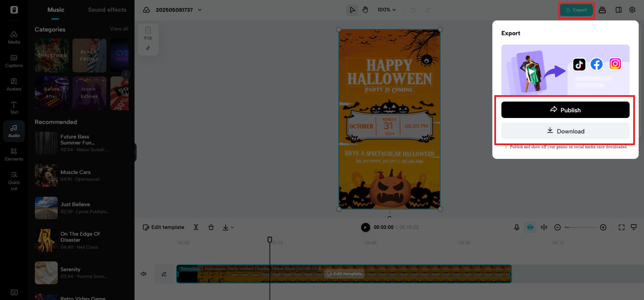644x300 pixels.
Task: Open the Media panel
Action: pyautogui.click(x=14, y=38)
